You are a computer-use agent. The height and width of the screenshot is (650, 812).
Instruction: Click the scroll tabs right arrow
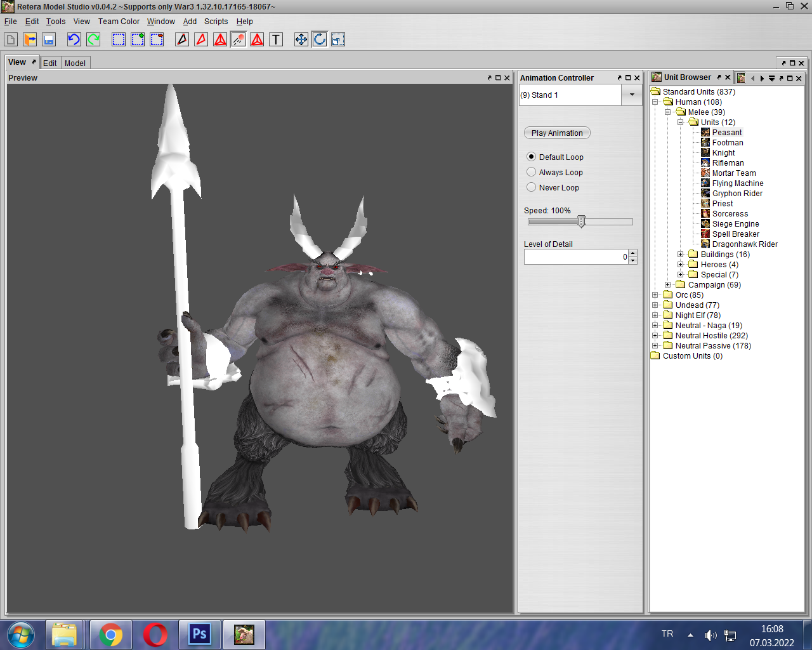[x=762, y=79]
